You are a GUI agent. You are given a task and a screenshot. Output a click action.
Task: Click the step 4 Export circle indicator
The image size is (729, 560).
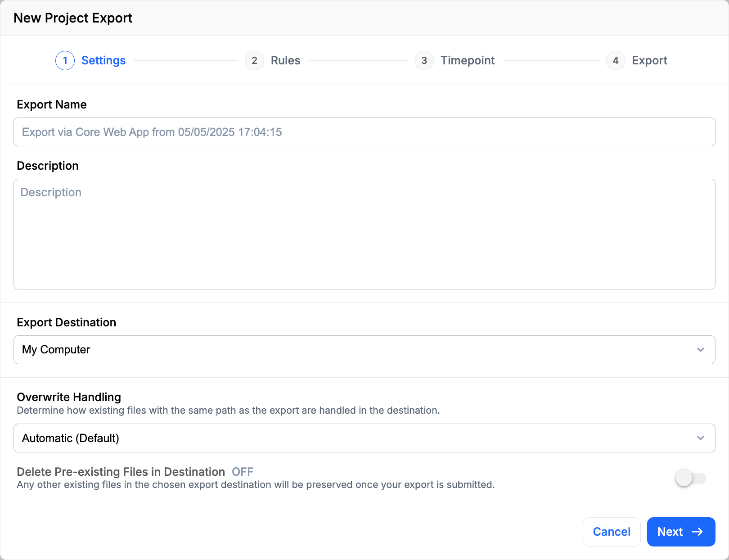point(616,60)
